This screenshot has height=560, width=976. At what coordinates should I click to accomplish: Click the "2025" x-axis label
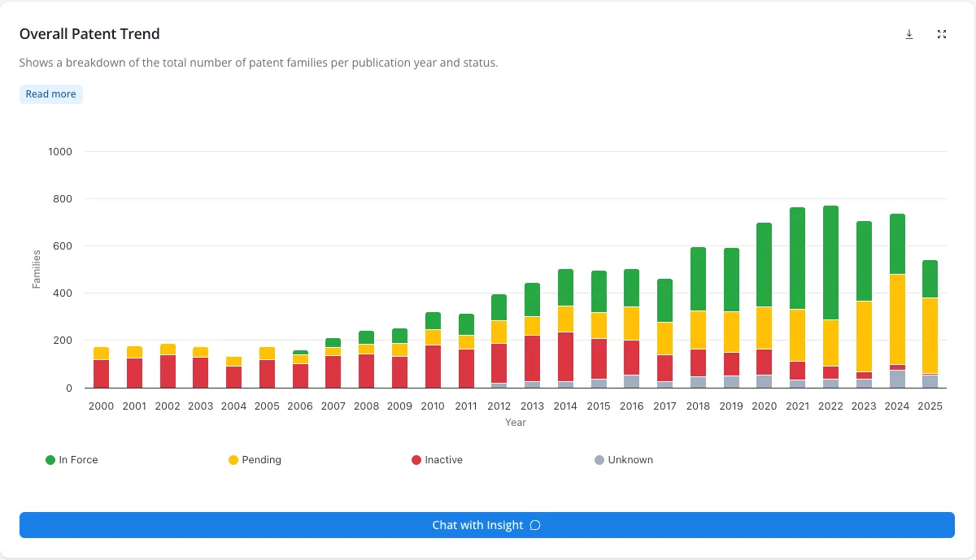[x=930, y=406]
